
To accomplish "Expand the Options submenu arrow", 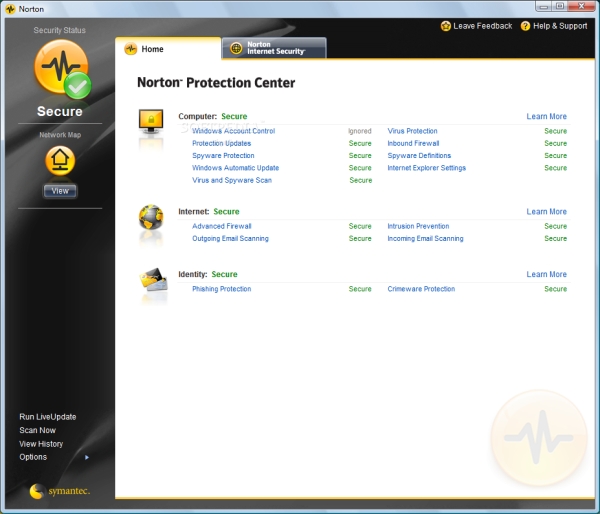I will coord(87,457).
